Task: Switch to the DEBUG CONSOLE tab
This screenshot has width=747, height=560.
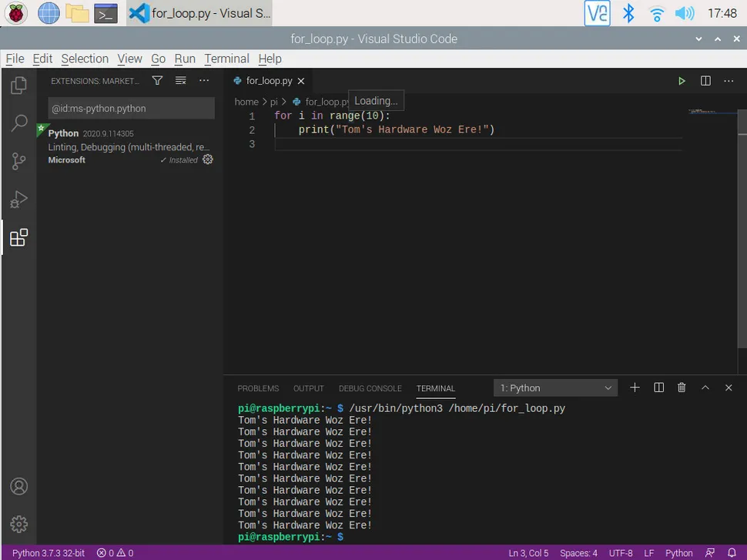Action: click(x=370, y=388)
